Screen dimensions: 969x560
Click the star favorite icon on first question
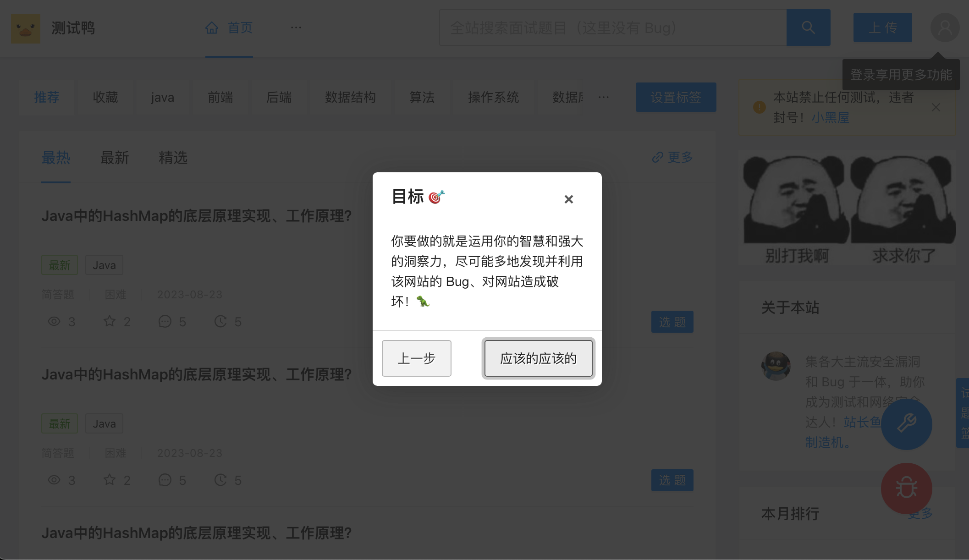click(110, 321)
